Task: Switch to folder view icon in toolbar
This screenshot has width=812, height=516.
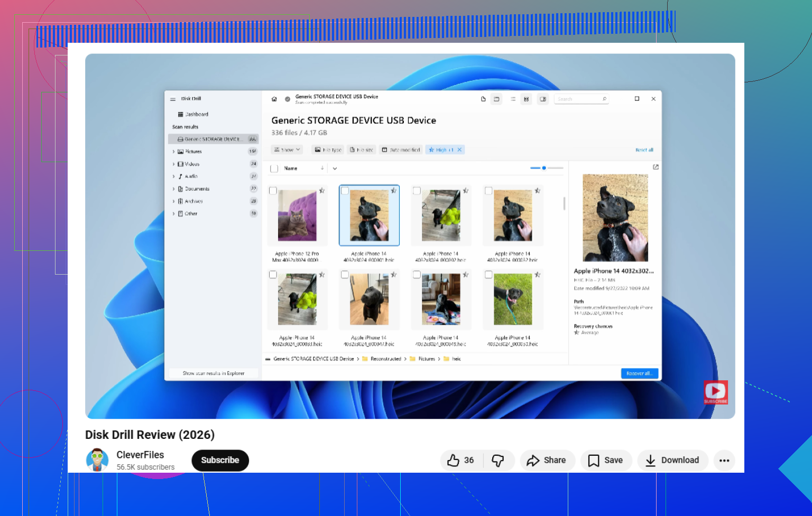Action: pyautogui.click(x=496, y=99)
